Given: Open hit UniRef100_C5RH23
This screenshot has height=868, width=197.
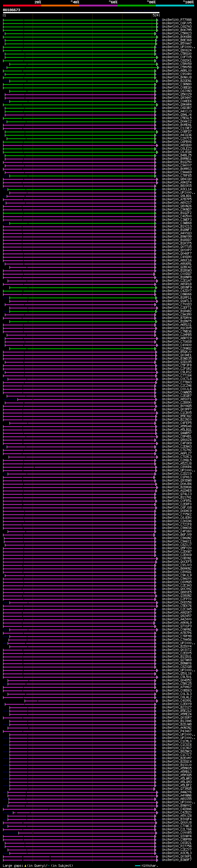Looking at the screenshot, I should 176,33.
